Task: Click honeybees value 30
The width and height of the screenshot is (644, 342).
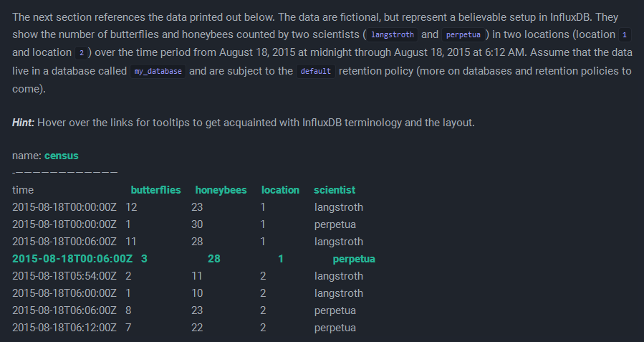Action: click(197, 224)
